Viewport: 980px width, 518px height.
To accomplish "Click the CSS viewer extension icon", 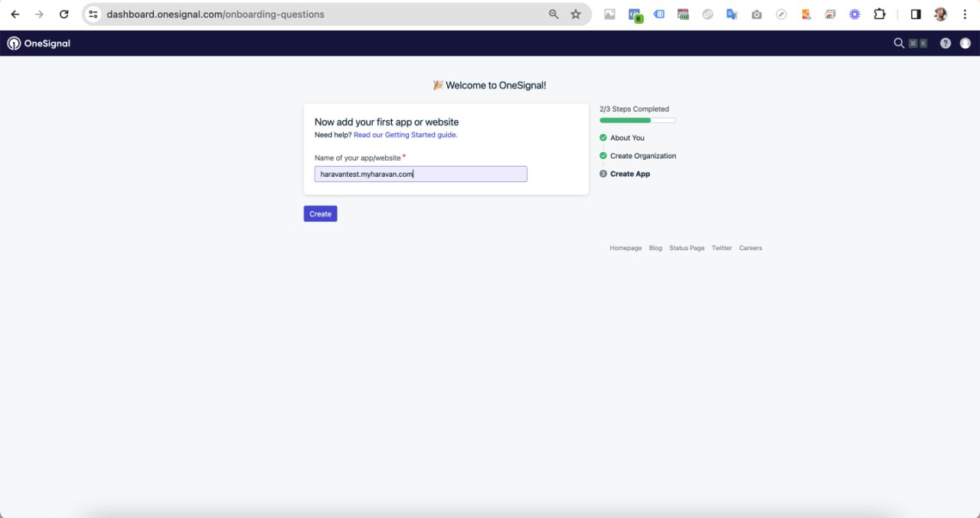I will coord(683,14).
